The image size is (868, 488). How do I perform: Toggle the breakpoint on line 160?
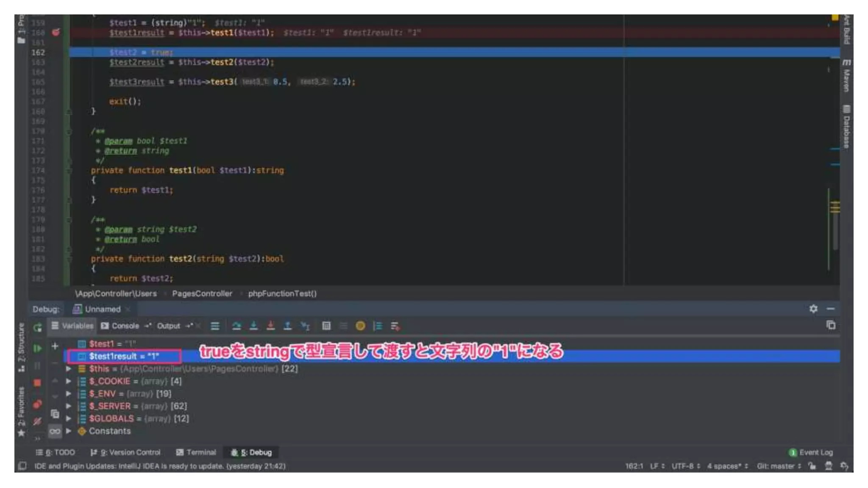pos(56,32)
